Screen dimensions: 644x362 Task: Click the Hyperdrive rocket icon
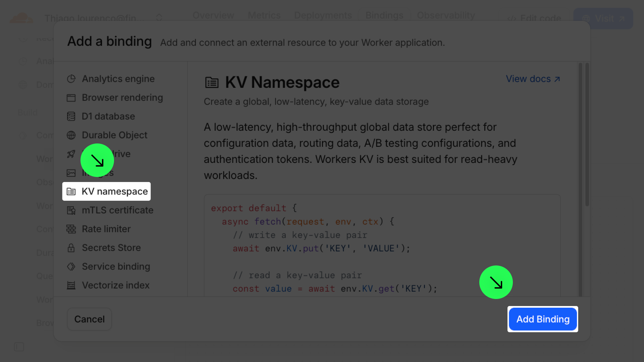(71, 154)
